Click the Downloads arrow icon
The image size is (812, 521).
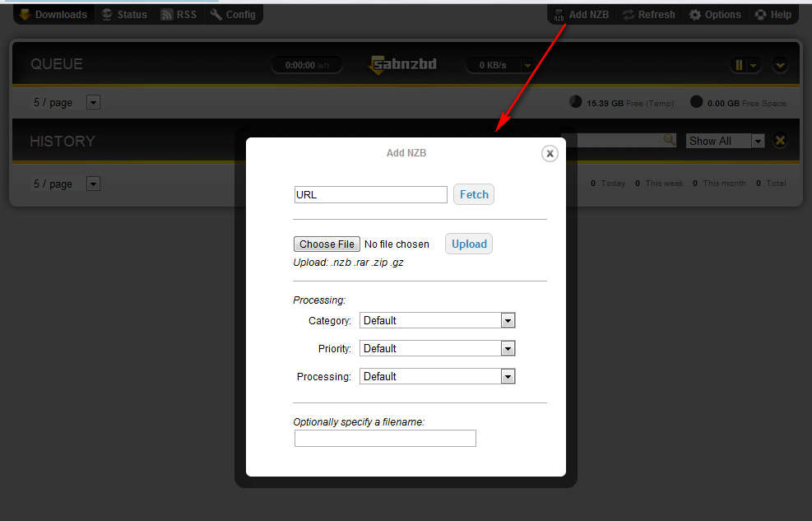pyautogui.click(x=25, y=15)
